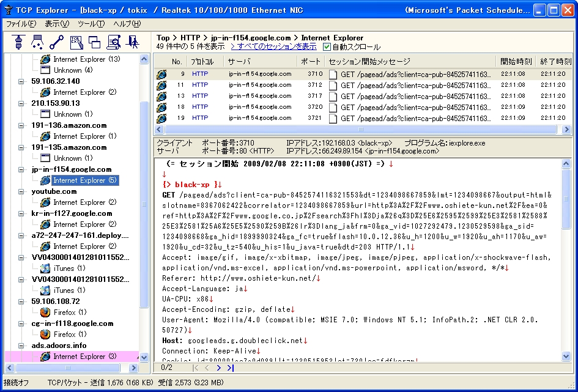Screen dimensions: 578x392
Task: Click the IE icon in session row No. 18
Action: [161, 107]
